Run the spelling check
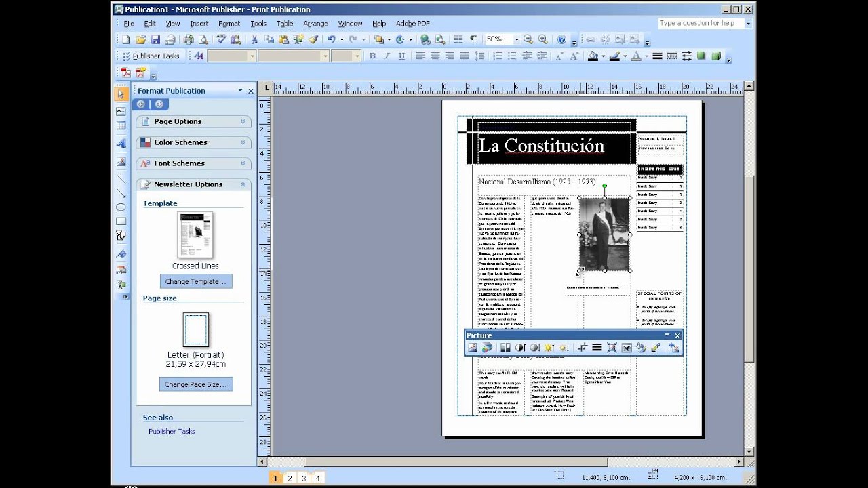Image resolution: width=868 pixels, height=488 pixels. 221,39
